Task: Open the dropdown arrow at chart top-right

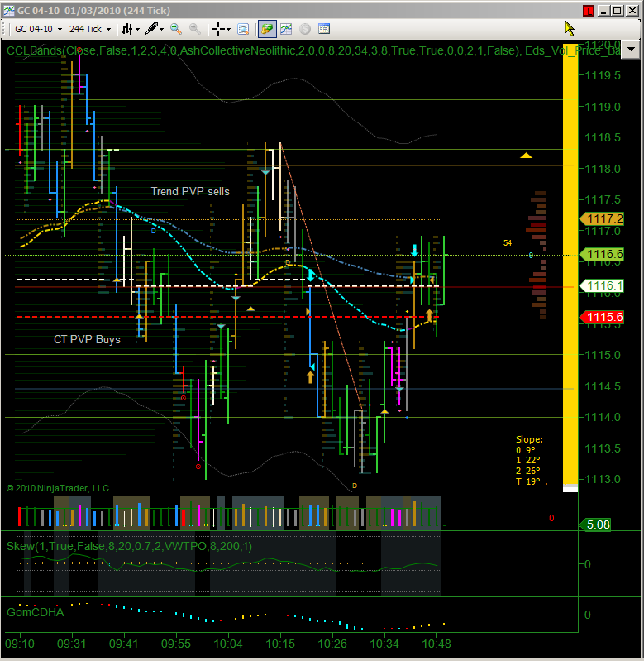Action: click(x=631, y=50)
